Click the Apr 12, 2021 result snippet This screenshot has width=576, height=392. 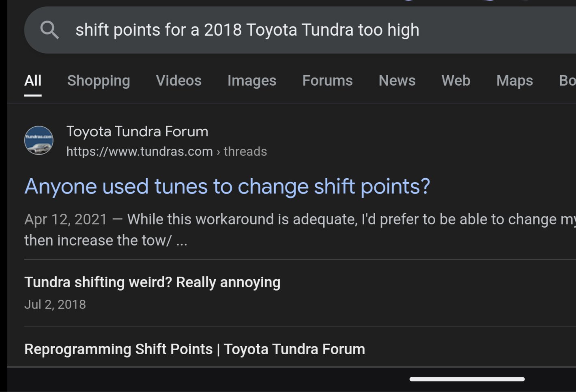tap(300, 230)
